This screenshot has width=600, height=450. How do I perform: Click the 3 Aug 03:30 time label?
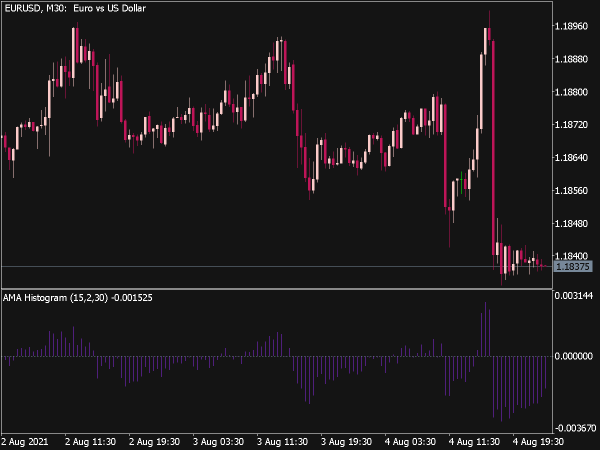click(218, 442)
